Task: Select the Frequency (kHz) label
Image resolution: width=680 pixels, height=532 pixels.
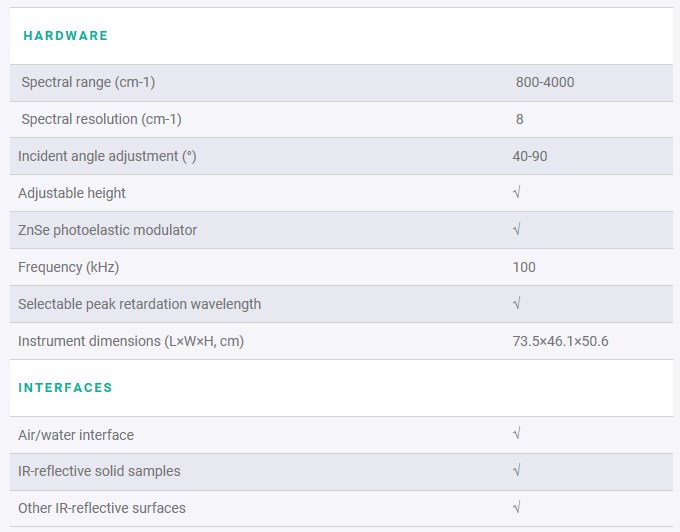Action: pyautogui.click(x=69, y=267)
